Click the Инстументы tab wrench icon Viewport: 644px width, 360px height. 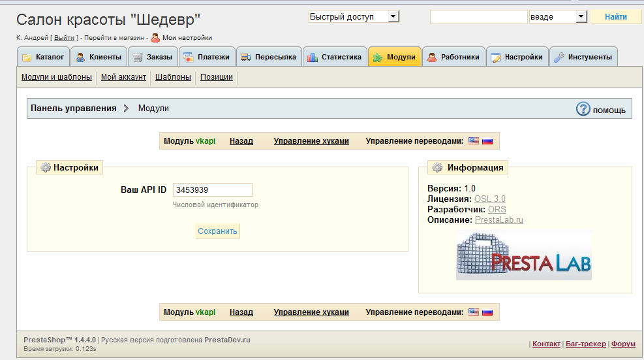(559, 57)
